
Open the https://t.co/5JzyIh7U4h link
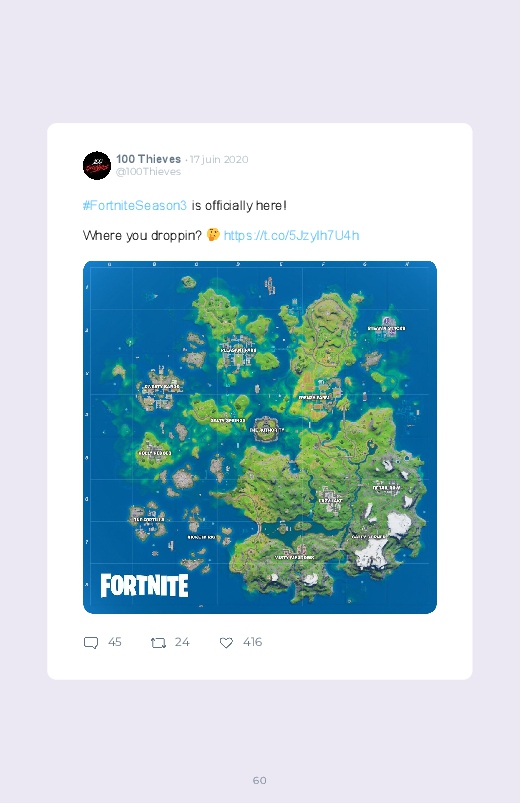(x=292, y=235)
